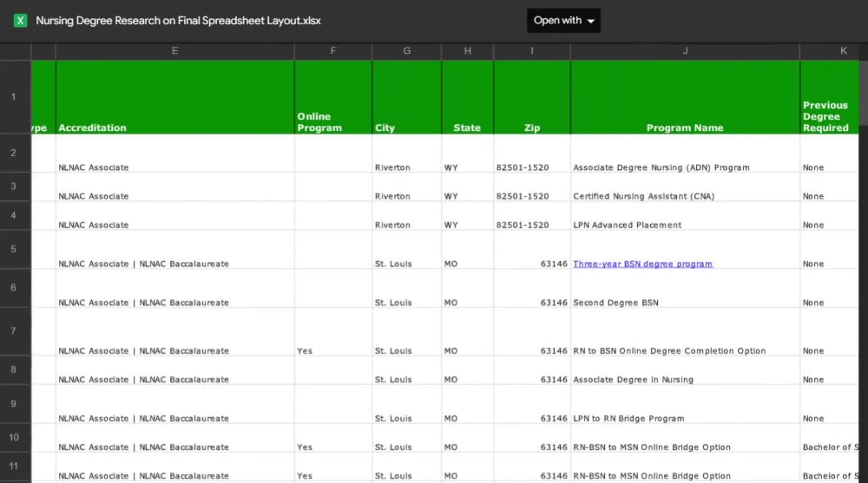Open the 'Open with' dropdown
The height and width of the screenshot is (483, 868).
pyautogui.click(x=563, y=21)
